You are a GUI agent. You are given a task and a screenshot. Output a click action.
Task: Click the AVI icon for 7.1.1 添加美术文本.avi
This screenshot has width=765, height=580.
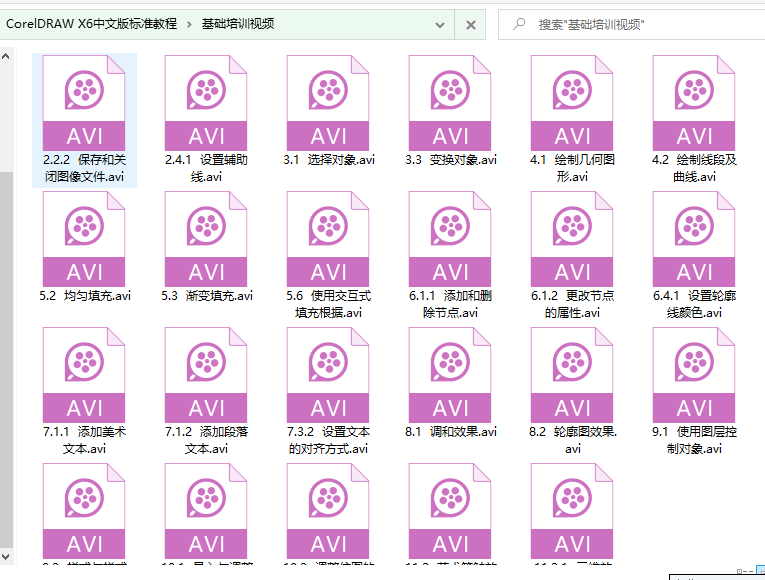[84, 375]
